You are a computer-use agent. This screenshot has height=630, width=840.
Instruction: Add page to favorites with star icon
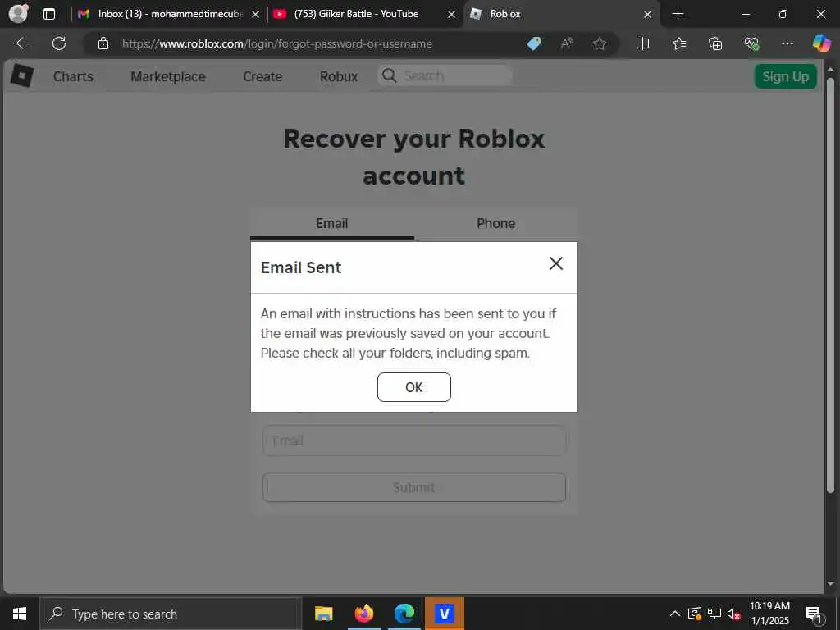tap(600, 43)
